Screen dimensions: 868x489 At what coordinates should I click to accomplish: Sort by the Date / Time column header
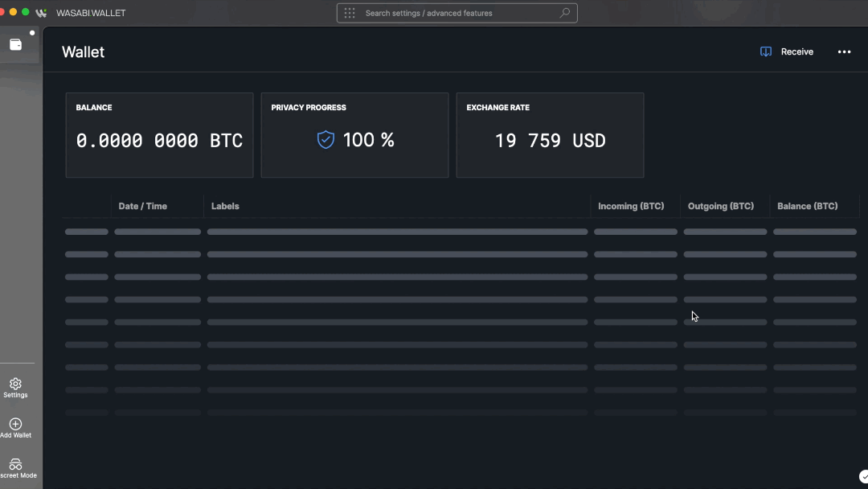(x=143, y=206)
